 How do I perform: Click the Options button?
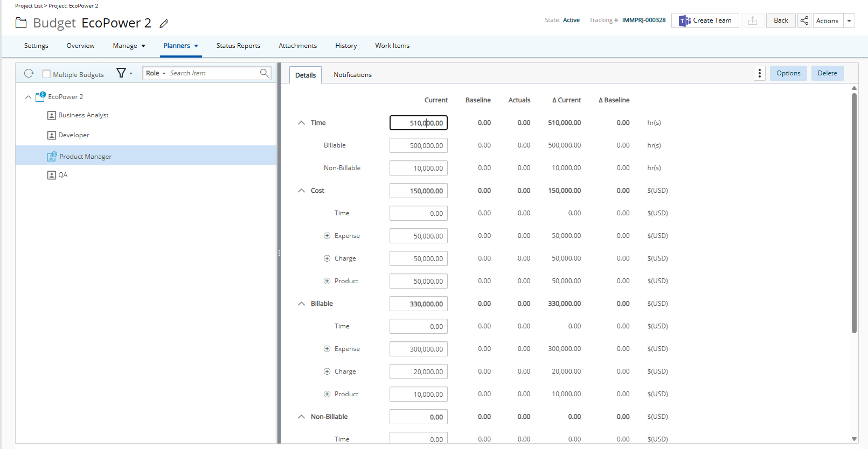point(788,73)
